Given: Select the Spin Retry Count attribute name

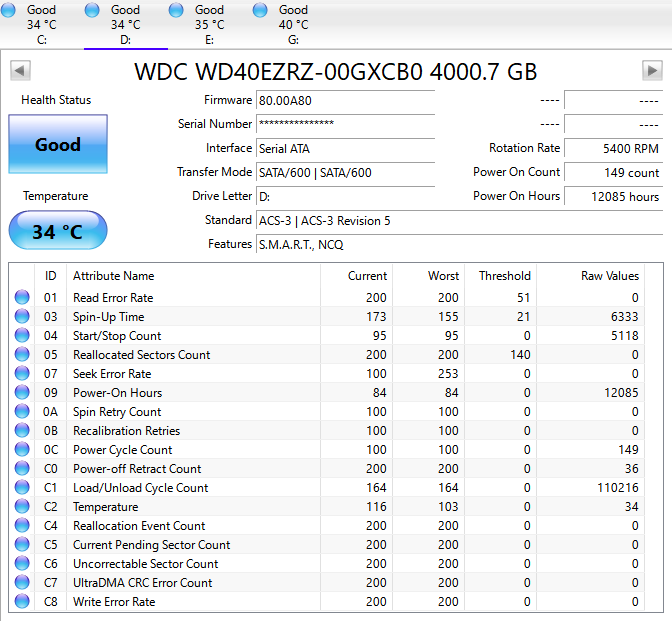Looking at the screenshot, I should pos(117,412).
